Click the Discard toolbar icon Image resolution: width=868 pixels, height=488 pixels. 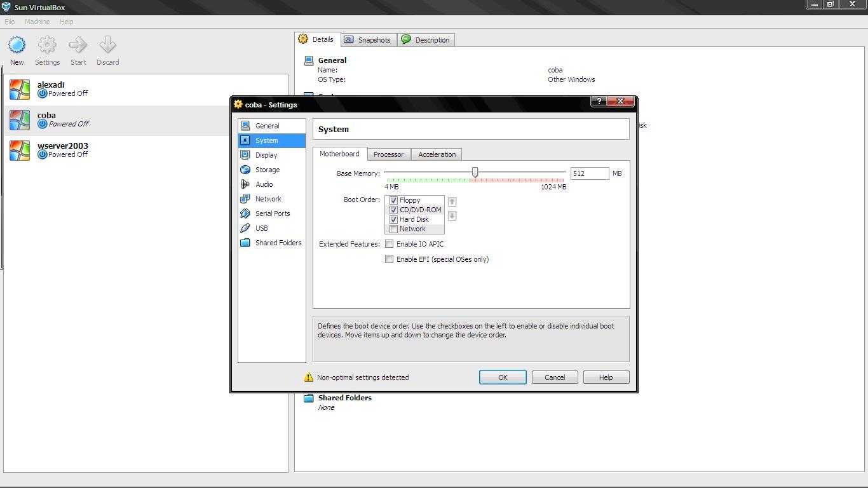(x=107, y=45)
